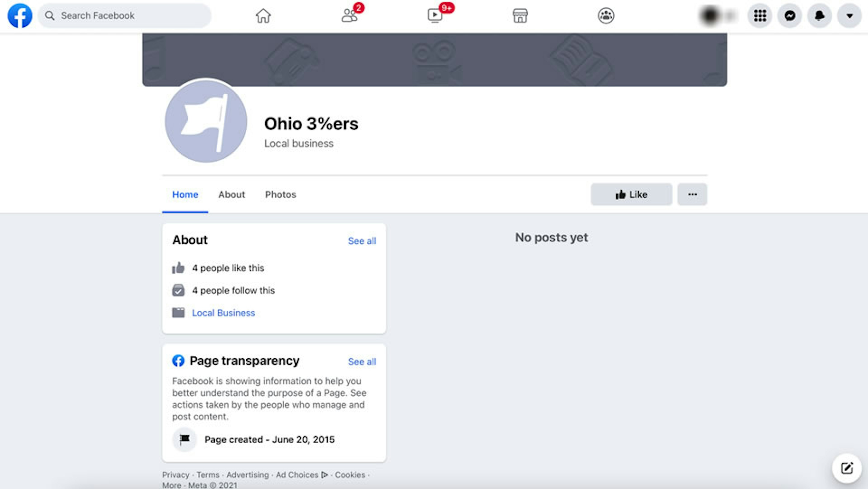The width and height of the screenshot is (868, 489).
Task: Open the Watch video icon
Action: pyautogui.click(x=435, y=16)
